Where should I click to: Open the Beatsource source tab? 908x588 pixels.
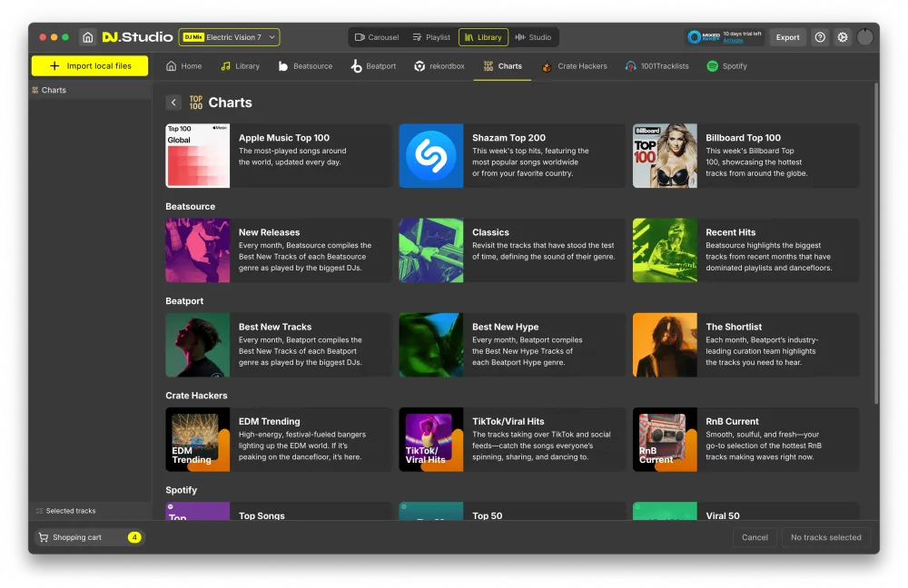coord(305,66)
